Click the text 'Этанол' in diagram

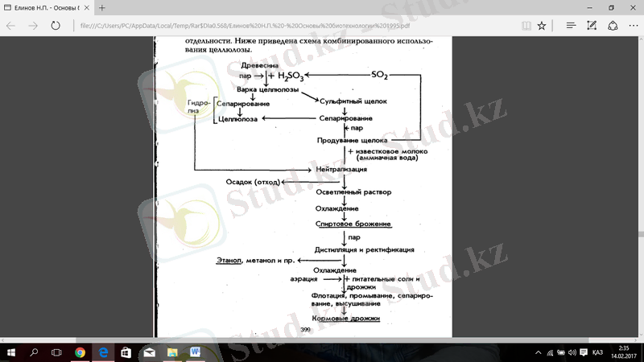[x=229, y=260]
